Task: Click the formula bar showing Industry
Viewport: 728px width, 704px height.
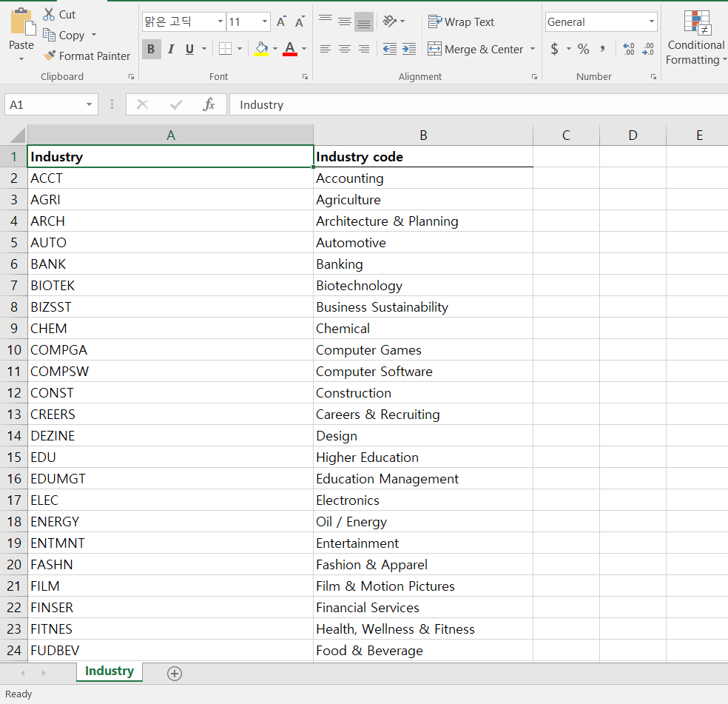Action: click(x=478, y=104)
